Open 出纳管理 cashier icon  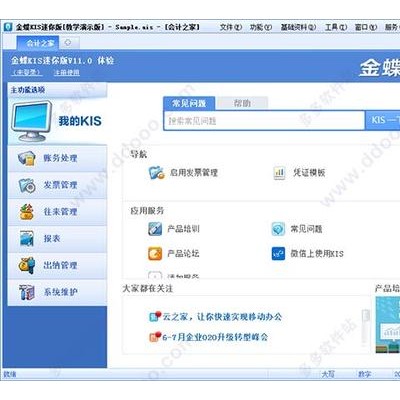(x=27, y=266)
